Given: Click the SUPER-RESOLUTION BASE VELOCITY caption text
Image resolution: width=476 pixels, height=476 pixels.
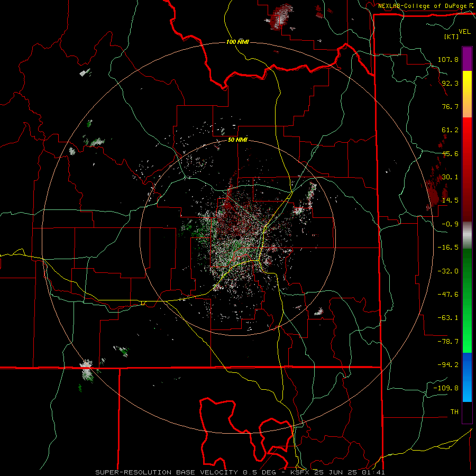Looking at the screenshot, I should click(167, 472).
